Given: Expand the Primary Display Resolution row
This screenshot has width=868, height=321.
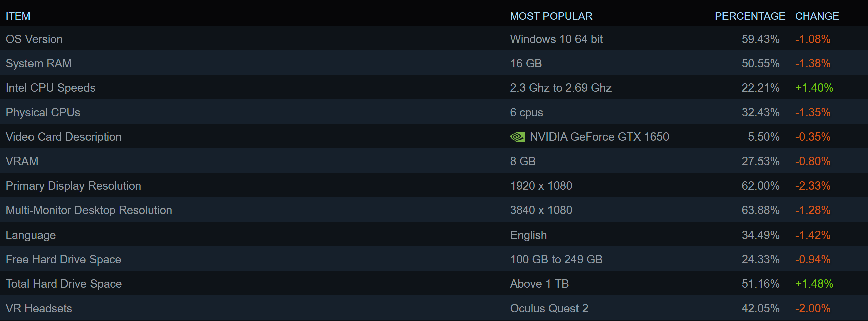Looking at the screenshot, I should (x=73, y=186).
